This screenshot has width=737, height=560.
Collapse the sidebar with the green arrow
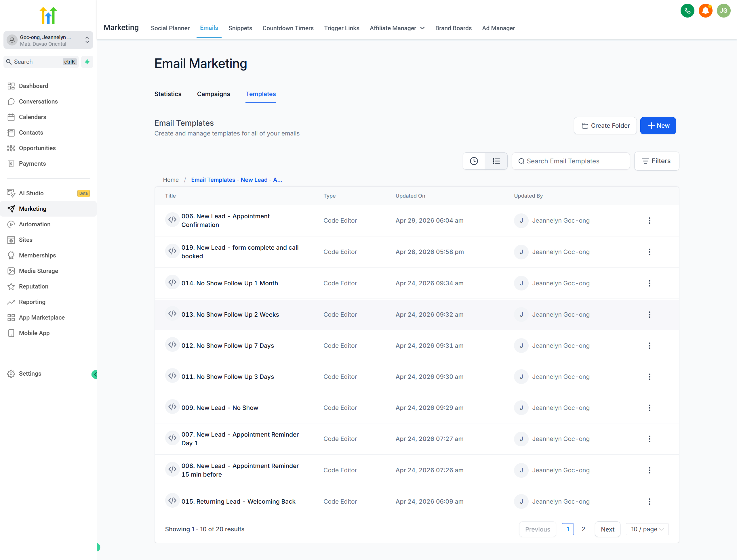click(94, 374)
